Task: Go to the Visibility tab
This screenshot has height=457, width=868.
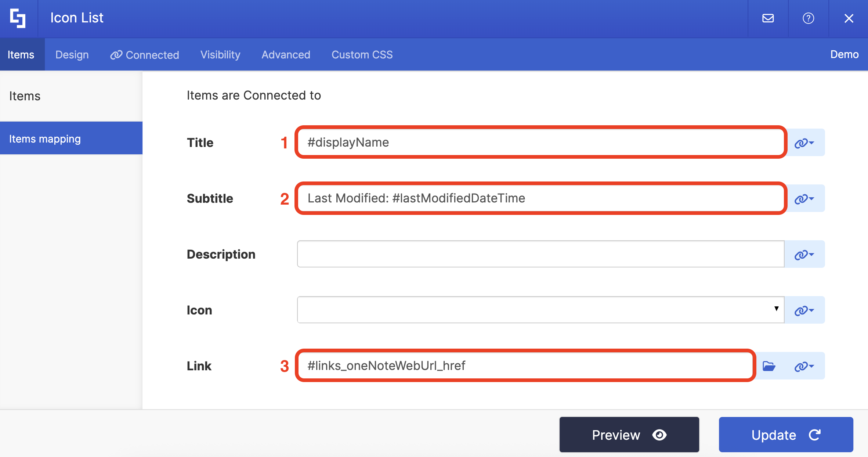Action: point(220,55)
